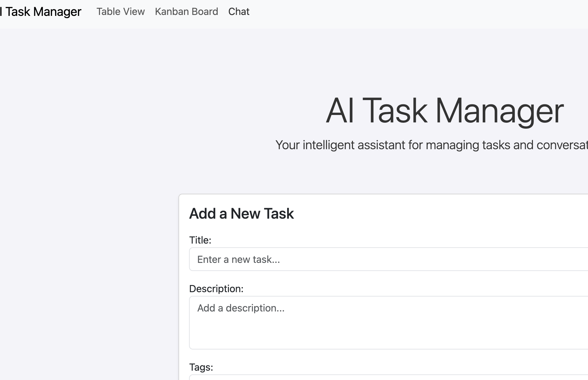Click empty navbar space right of Chat

point(405,12)
